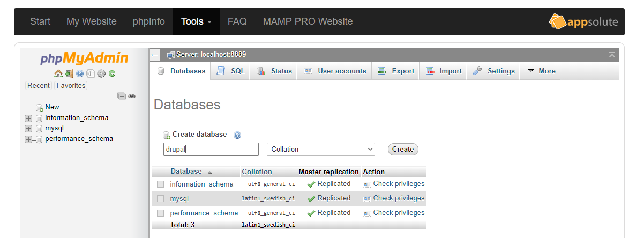644x238 pixels.
Task: Click the link with main panel icon
Action: click(132, 96)
